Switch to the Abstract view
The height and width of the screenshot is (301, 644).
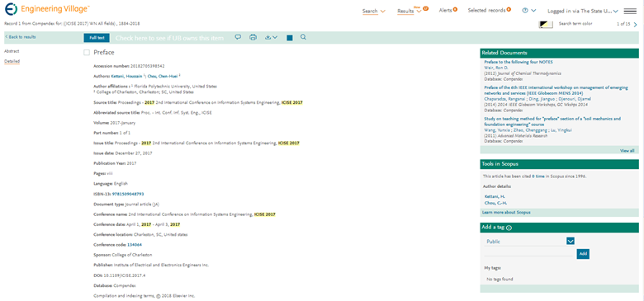pos(12,51)
